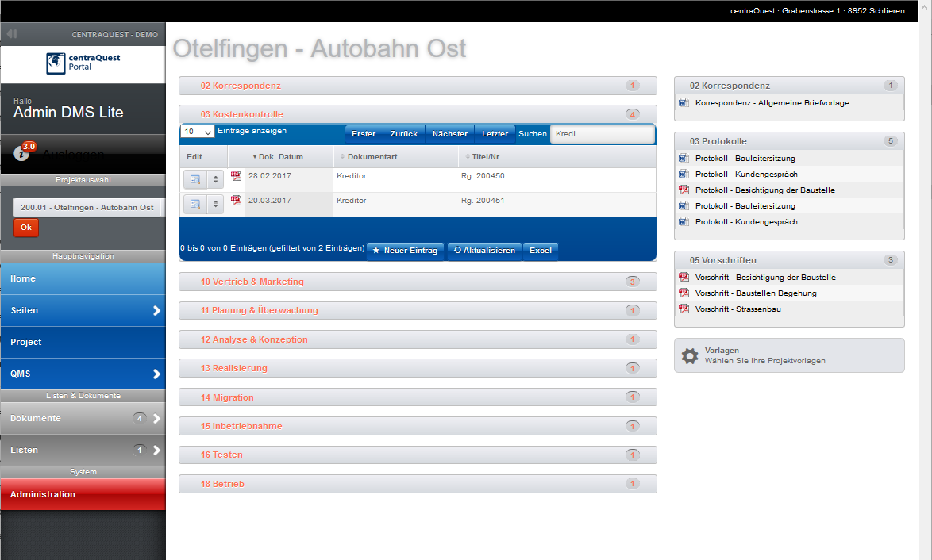932x560 pixels.
Task: Open action dropdown arrow for 28.02.2017 row
Action: click(215, 179)
